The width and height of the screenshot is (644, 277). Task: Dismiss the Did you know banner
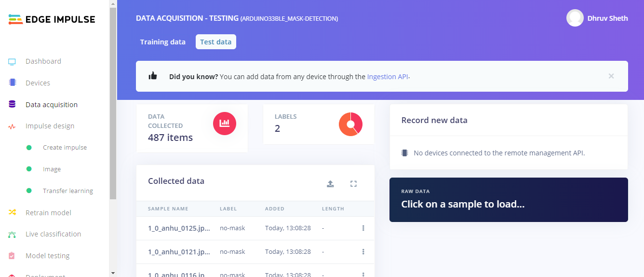pyautogui.click(x=611, y=76)
